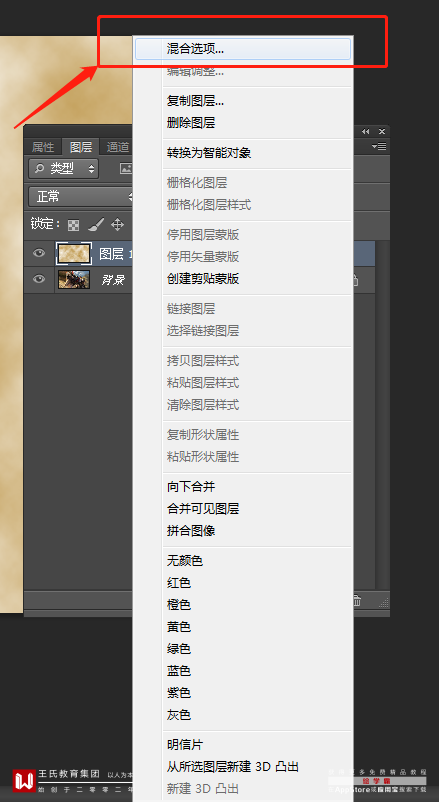Viewport: 439px width, 802px height.
Task: Select the 背景 layer thumbnail
Action: [74, 279]
